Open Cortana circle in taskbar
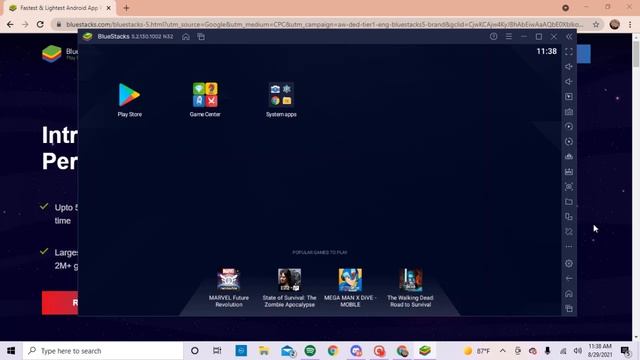The image size is (640, 360). 195,351
